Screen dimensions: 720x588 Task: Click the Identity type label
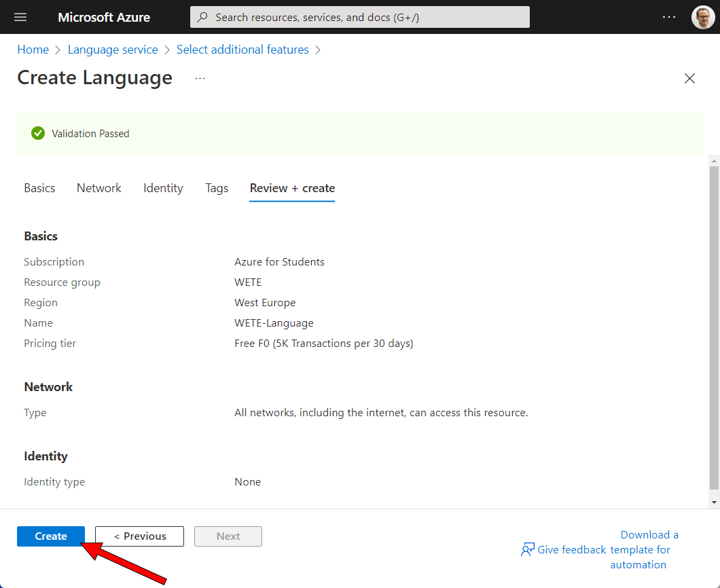54,482
